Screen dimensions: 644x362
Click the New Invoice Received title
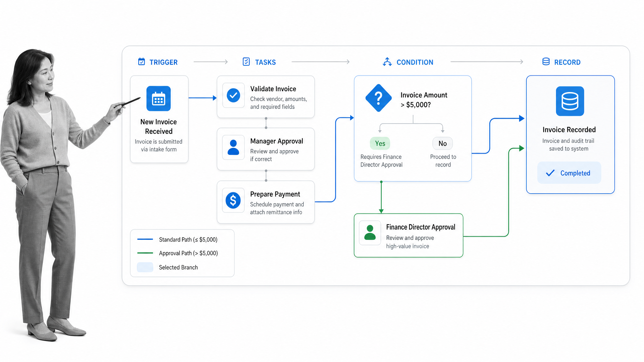click(158, 126)
